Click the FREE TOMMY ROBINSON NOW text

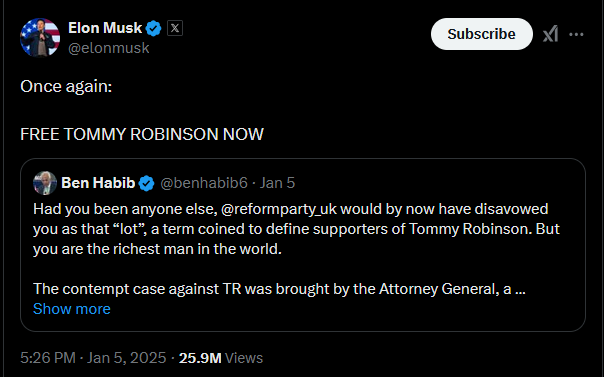pyautogui.click(x=142, y=134)
